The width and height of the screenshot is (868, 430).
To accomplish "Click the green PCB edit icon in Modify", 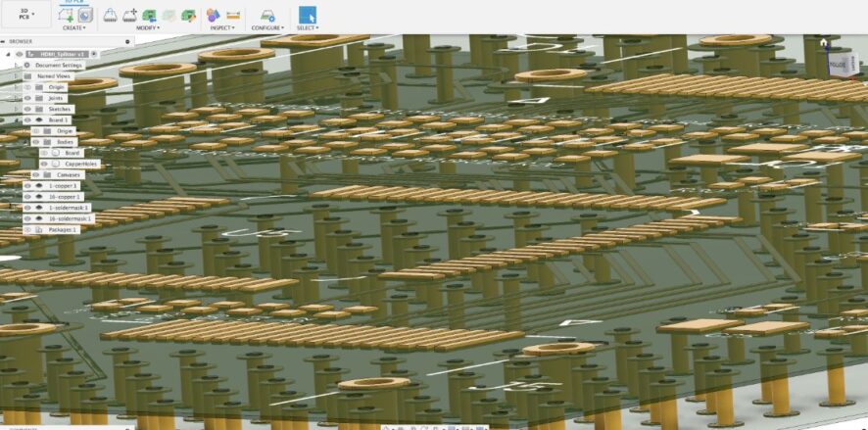I will (189, 15).
